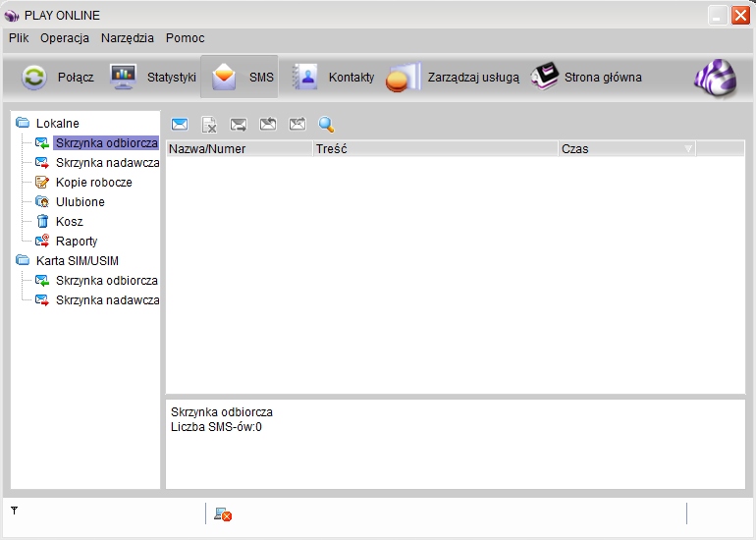
Task: Click the delete message icon
Action: 209,125
